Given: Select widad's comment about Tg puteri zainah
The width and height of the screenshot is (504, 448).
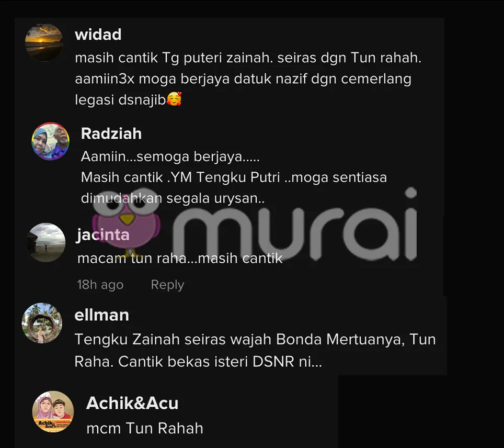Looking at the screenshot, I should [248, 79].
